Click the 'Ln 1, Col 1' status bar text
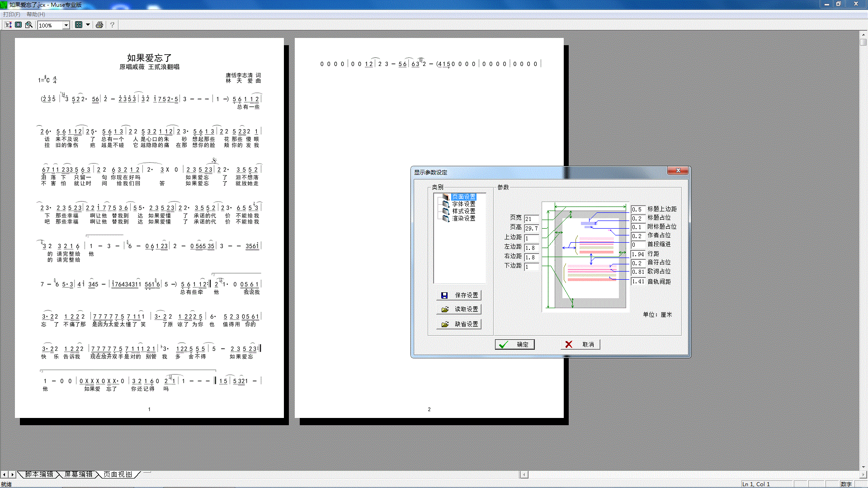The width and height of the screenshot is (868, 488). (x=756, y=484)
